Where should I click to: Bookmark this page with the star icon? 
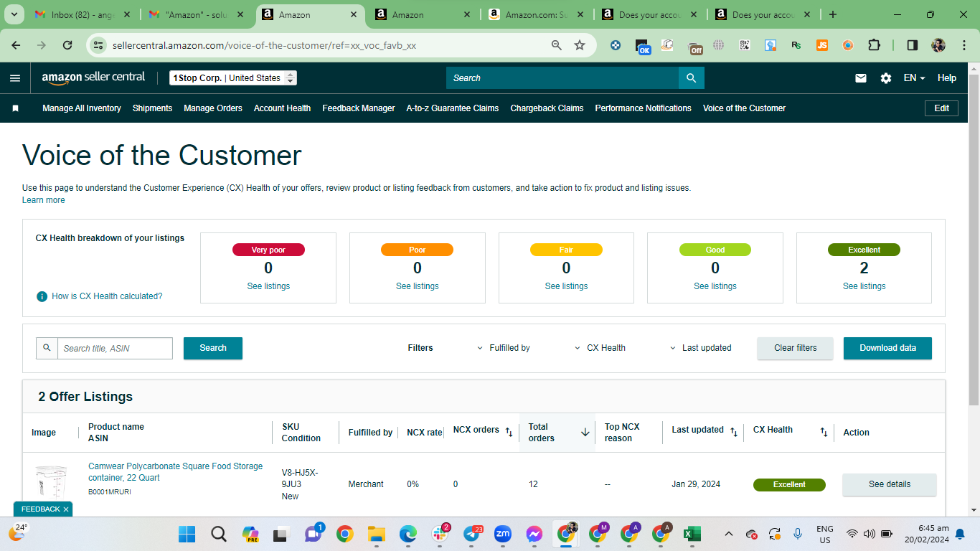[x=580, y=45]
